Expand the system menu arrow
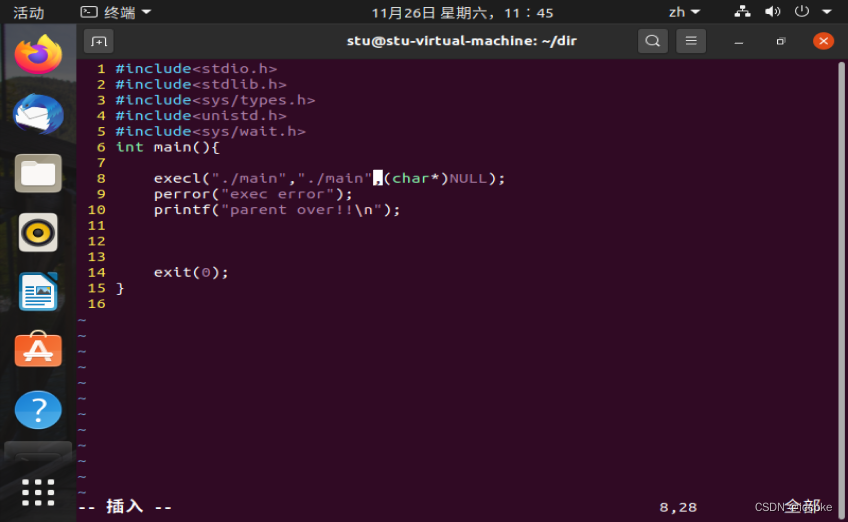The height and width of the screenshot is (522, 848). pos(827,11)
